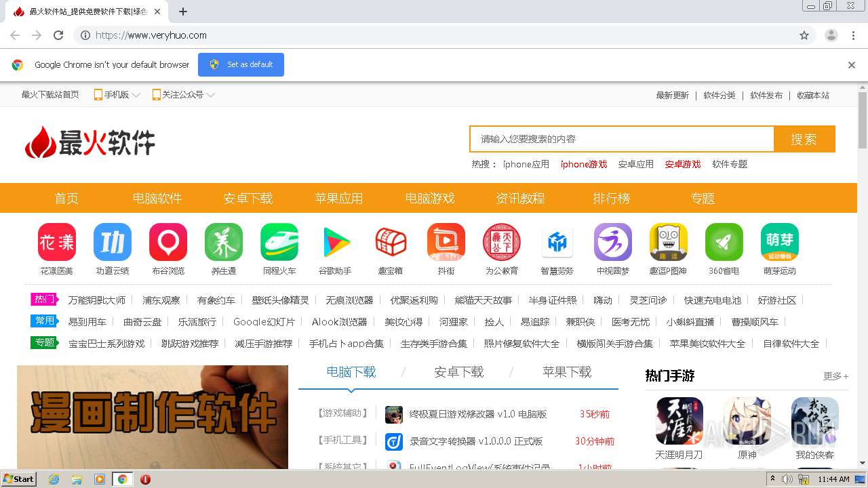Expand the 手机版 dropdown
The image size is (868, 488).
(117, 95)
